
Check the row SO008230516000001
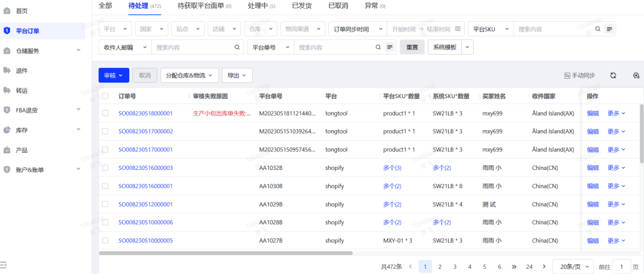[x=106, y=186]
